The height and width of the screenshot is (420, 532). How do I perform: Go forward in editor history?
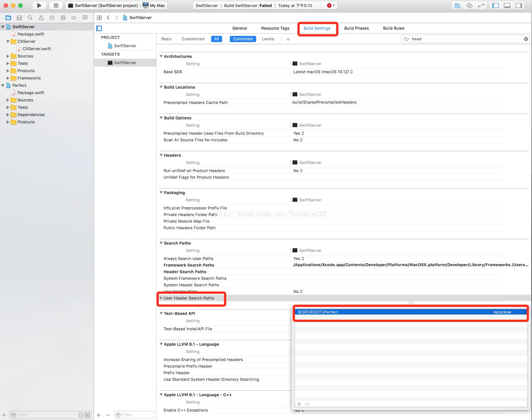[x=116, y=18]
